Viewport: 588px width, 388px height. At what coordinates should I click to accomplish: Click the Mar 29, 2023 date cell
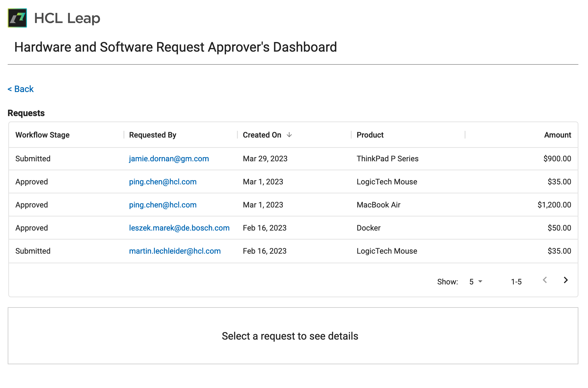265,159
